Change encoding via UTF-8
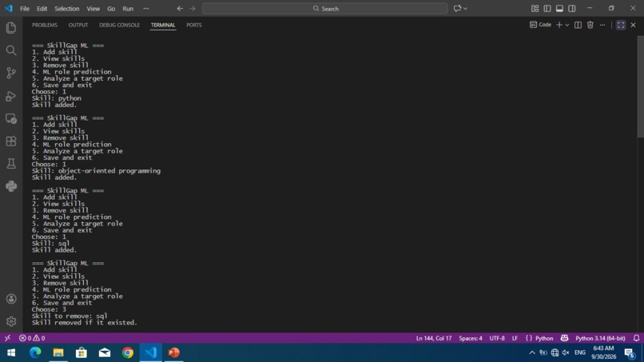644x362 pixels. click(497, 338)
